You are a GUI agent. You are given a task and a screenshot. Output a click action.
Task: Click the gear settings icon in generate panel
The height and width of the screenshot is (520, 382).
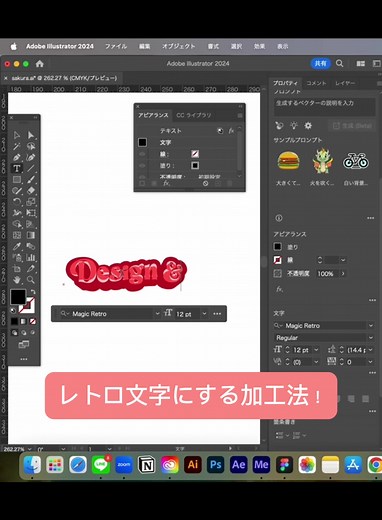(308, 125)
